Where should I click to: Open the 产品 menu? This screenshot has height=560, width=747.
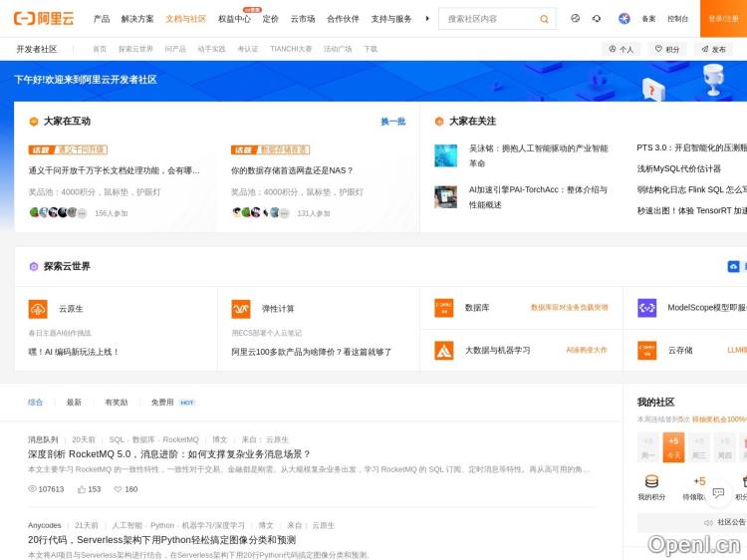pos(102,19)
